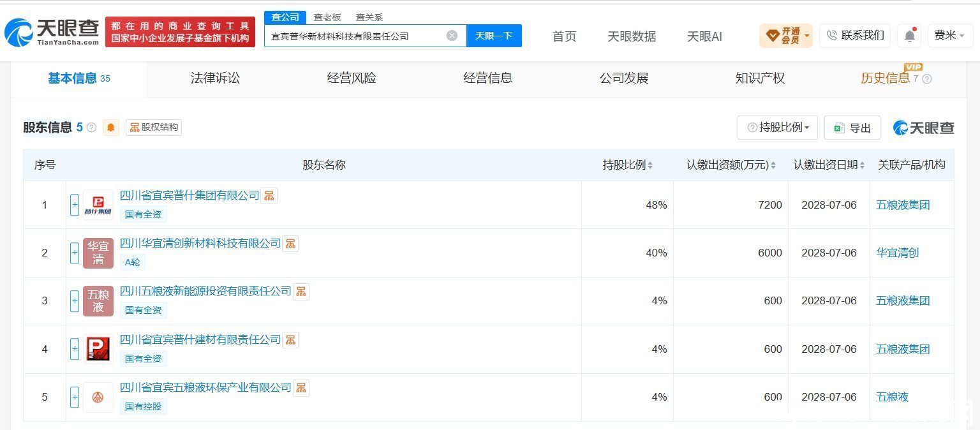Screen dimensions: 980x430
Task: Open 五粮液集团 related link in row 1
Action: [x=903, y=205]
